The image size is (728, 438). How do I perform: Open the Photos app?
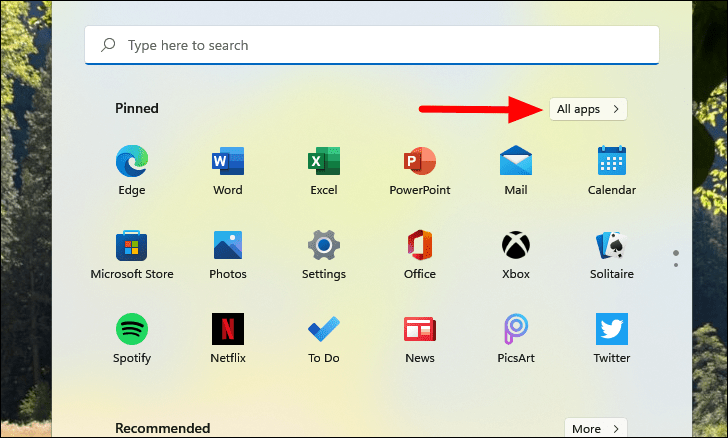point(228,255)
